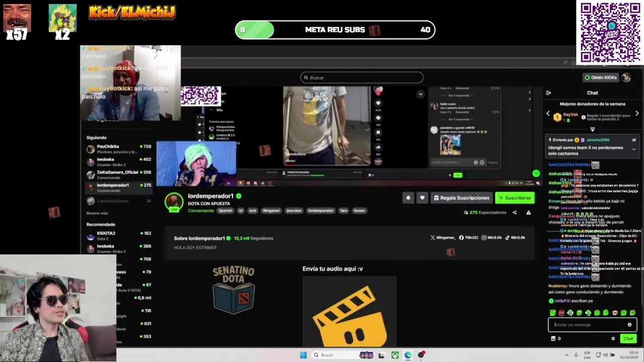Open ZeKaGamers_Oficial channel in the sidebar
The width and height of the screenshot is (644, 362).
pyautogui.click(x=119, y=174)
